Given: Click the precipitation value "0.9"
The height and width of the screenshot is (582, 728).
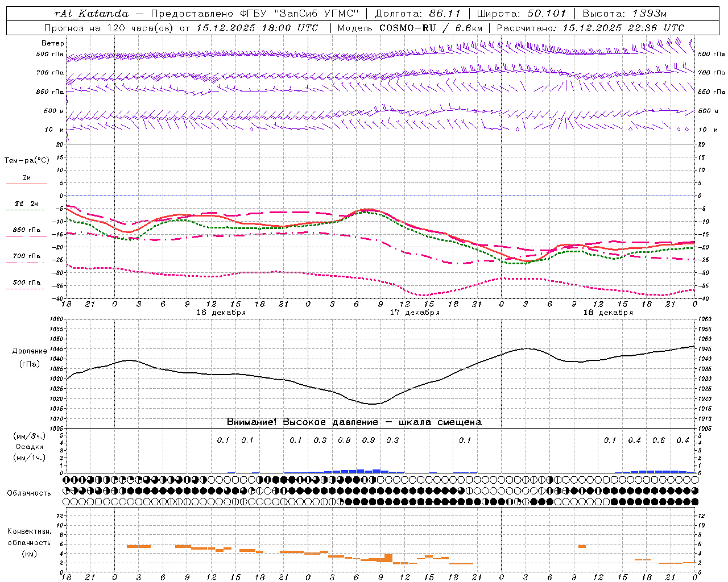Looking at the screenshot, I should point(369,440).
